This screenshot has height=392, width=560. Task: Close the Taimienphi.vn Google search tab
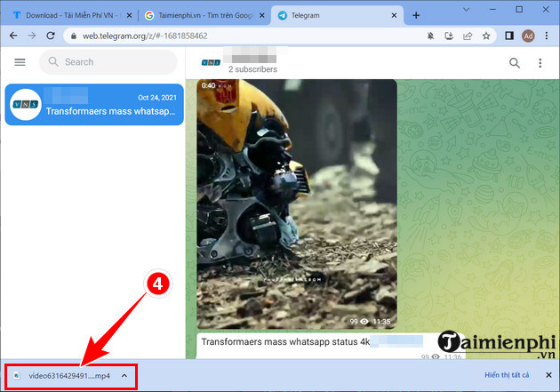coord(262,15)
